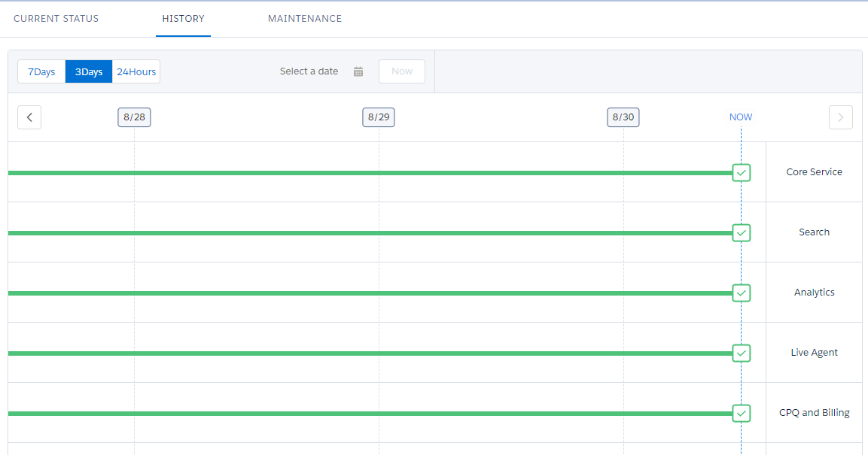Click Live Agent status check icon
This screenshot has width=868, height=455.
coord(742,353)
